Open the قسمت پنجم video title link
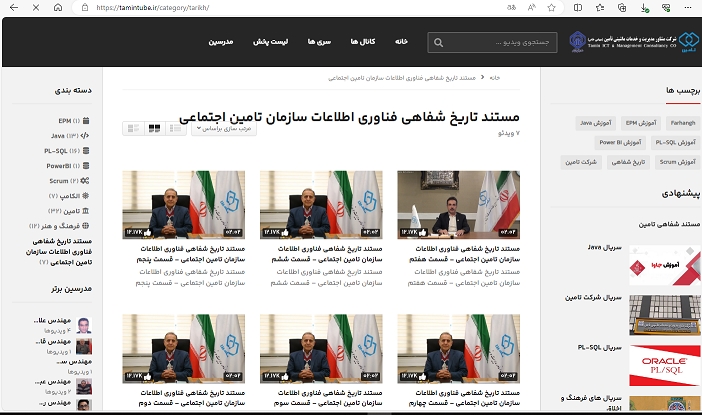The height and width of the screenshot is (415, 702). coord(191,254)
